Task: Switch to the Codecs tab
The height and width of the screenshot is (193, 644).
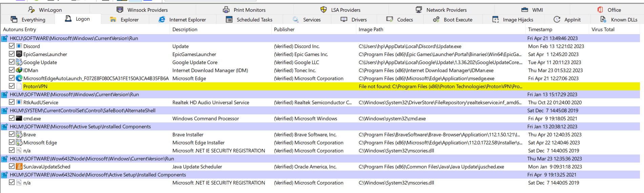Action: pos(400,20)
